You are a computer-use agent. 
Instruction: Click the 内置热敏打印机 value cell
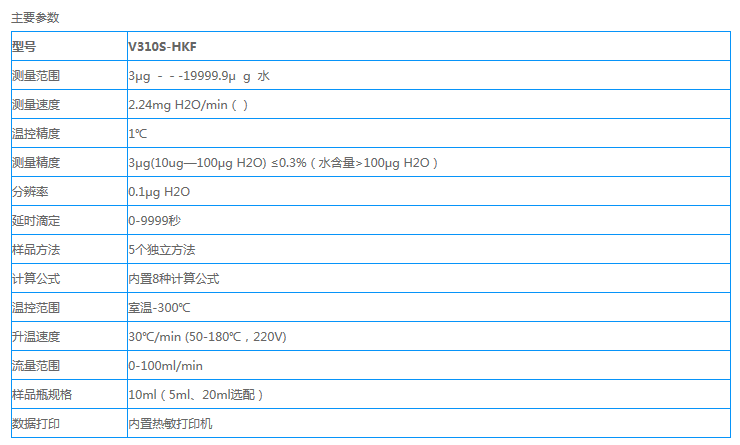click(x=170, y=424)
